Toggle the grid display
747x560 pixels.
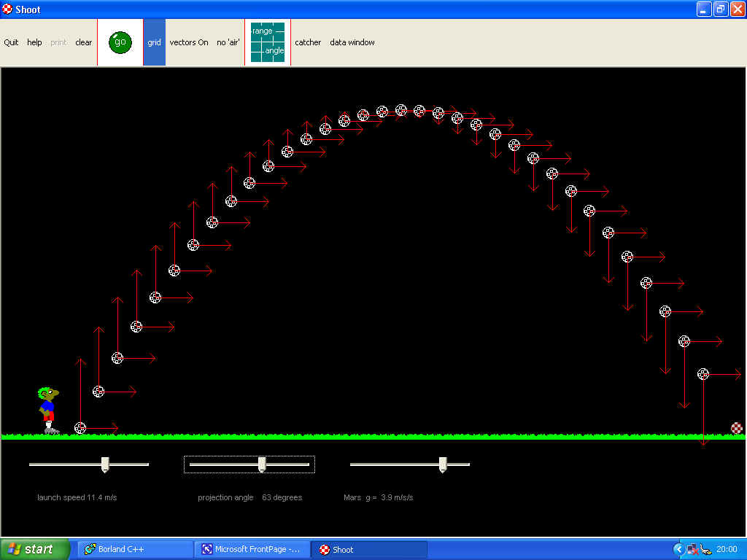pos(154,42)
